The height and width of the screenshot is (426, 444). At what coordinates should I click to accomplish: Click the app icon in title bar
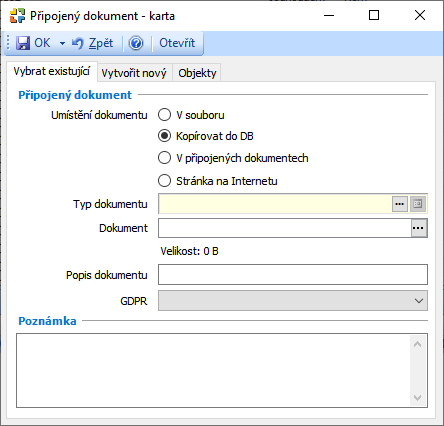point(17,16)
